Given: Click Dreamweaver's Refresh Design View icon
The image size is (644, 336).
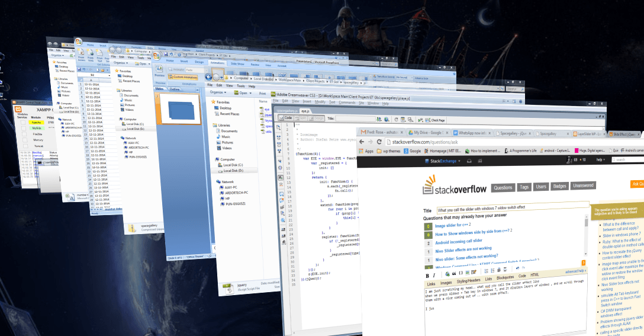Looking at the screenshot, I should (397, 120).
